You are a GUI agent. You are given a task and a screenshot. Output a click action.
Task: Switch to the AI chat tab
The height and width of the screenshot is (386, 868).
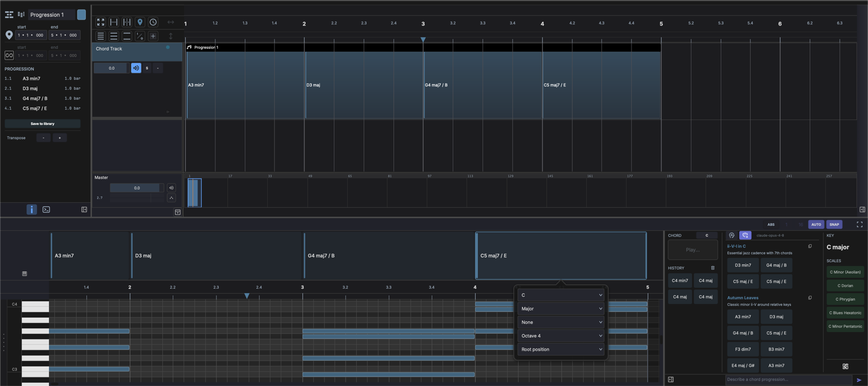coord(745,236)
